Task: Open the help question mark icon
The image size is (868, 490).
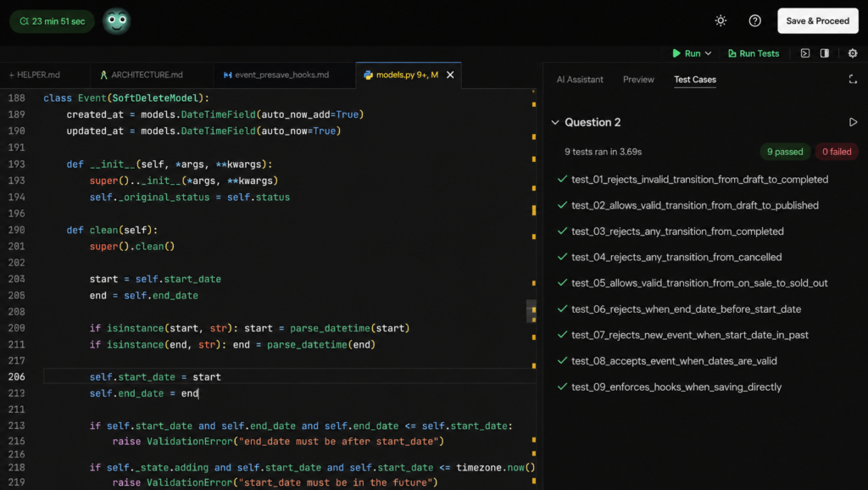Action: 754,21
